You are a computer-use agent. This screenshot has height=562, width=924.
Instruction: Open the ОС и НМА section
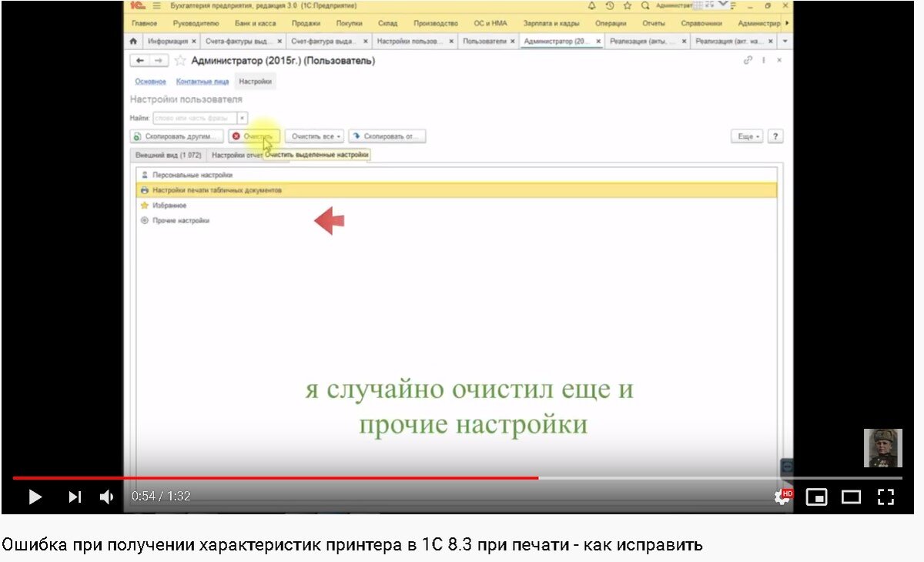[490, 23]
